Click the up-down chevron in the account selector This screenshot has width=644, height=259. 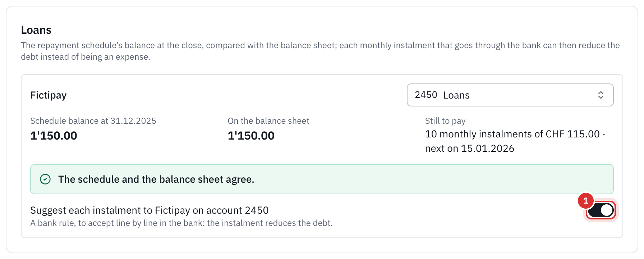[x=601, y=95]
